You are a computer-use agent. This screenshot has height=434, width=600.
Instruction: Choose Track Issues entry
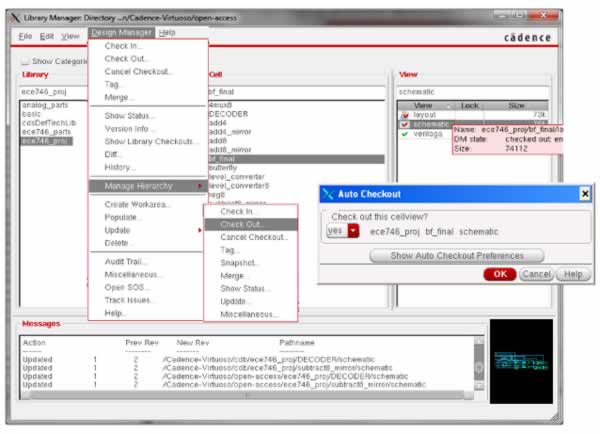(129, 300)
